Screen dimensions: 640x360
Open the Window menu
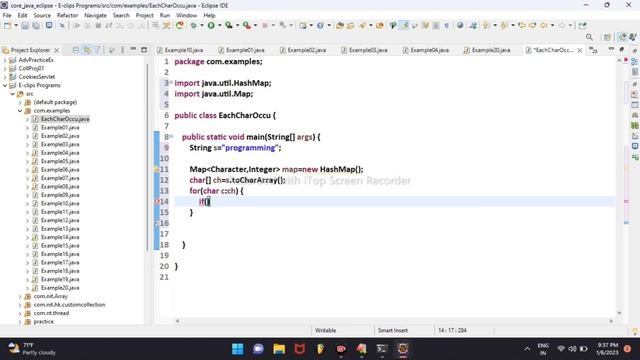click(187, 15)
